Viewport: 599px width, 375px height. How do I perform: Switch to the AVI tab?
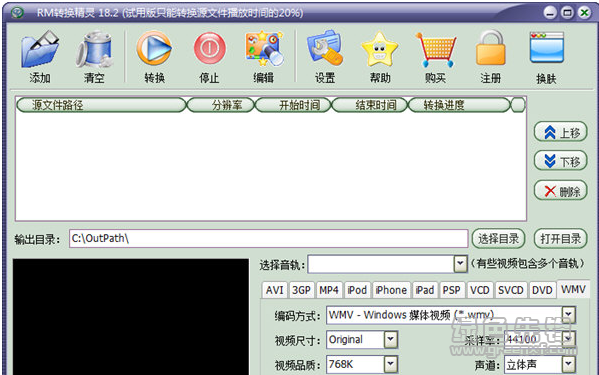[x=275, y=290]
